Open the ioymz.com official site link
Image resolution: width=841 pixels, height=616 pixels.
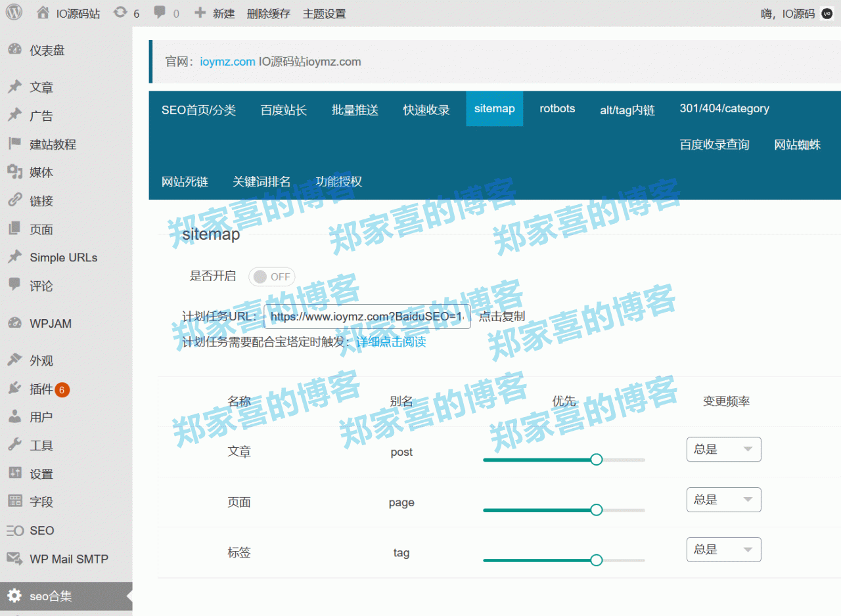point(227,62)
